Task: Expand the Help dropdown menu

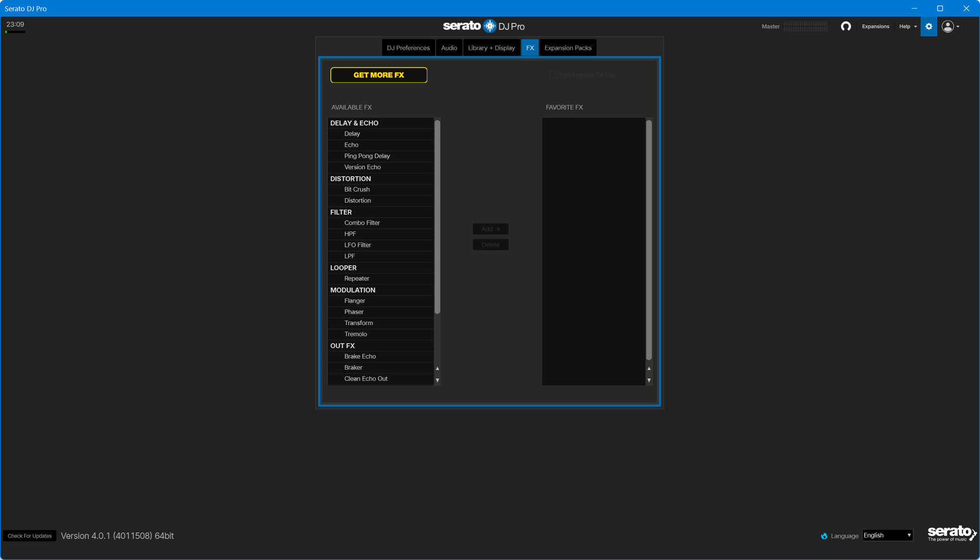Action: (907, 26)
